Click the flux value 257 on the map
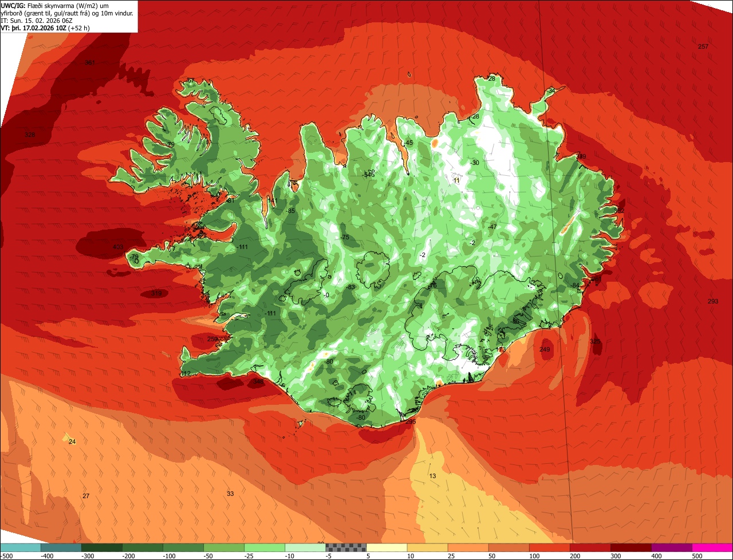Viewport: 733px width, 560px height. click(x=703, y=46)
